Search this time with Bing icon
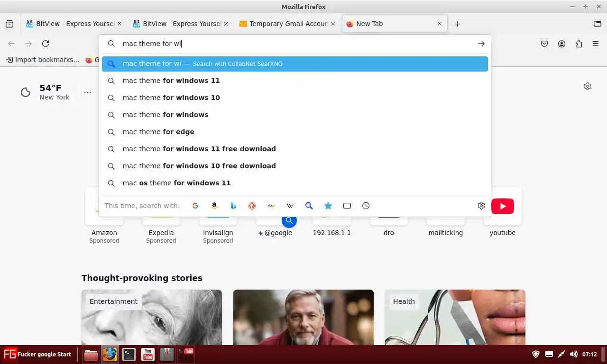Screen dimensions: 607x364 pos(233,206)
